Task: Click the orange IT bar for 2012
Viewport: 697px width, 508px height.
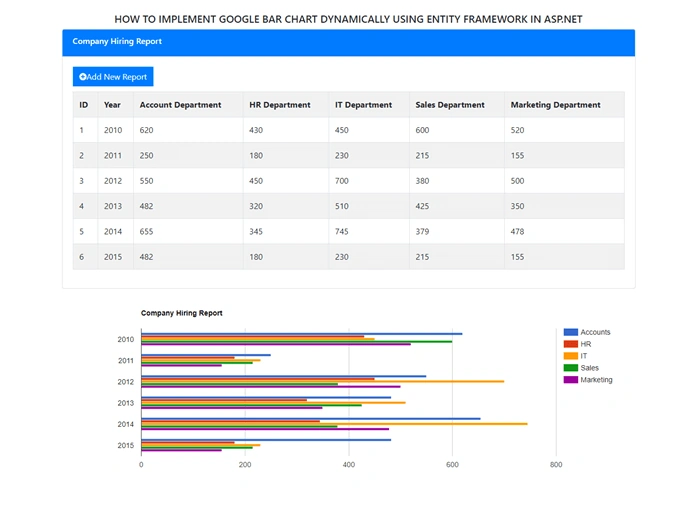Action: click(x=323, y=381)
